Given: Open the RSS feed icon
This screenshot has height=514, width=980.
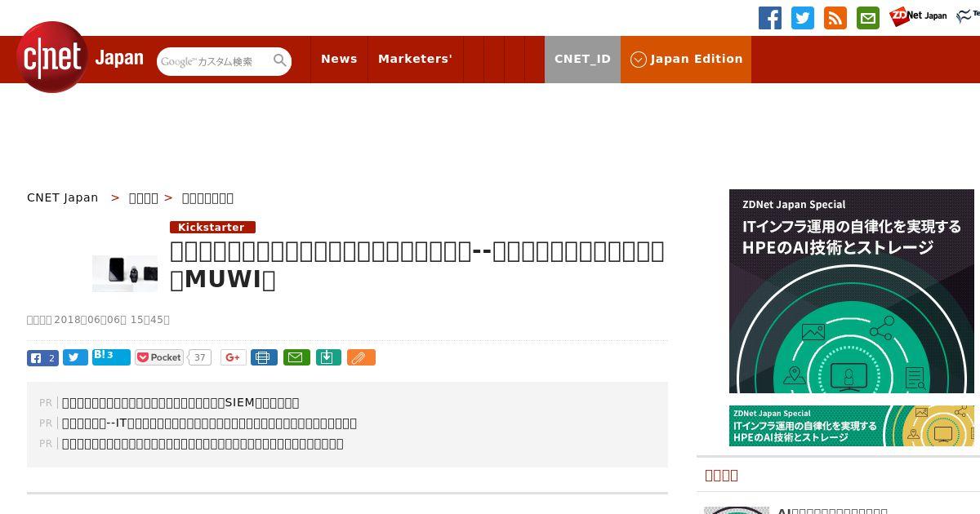Looking at the screenshot, I should tap(835, 18).
